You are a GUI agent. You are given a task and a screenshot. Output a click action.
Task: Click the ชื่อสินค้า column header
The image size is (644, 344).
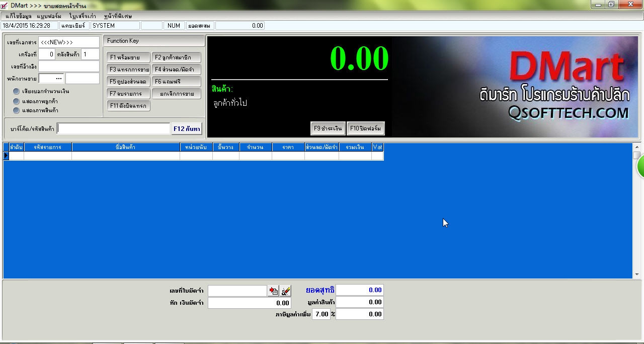(126, 147)
